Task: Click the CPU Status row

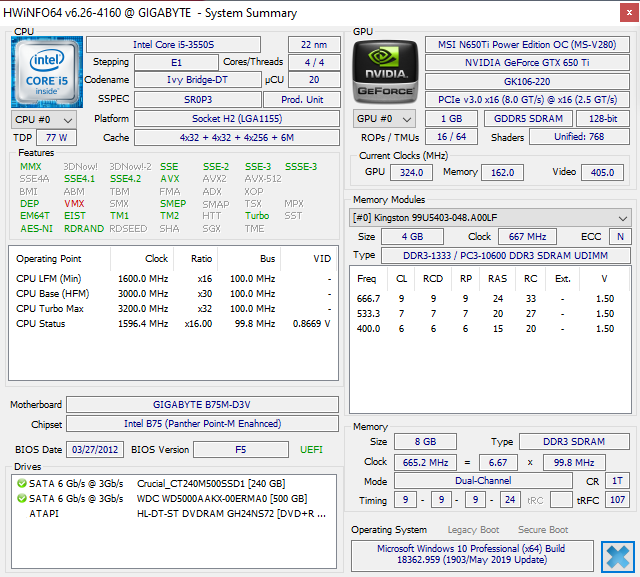Action: [x=173, y=324]
